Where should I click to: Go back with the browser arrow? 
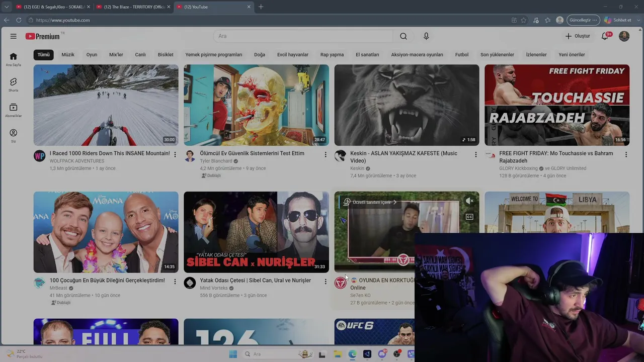tap(7, 20)
